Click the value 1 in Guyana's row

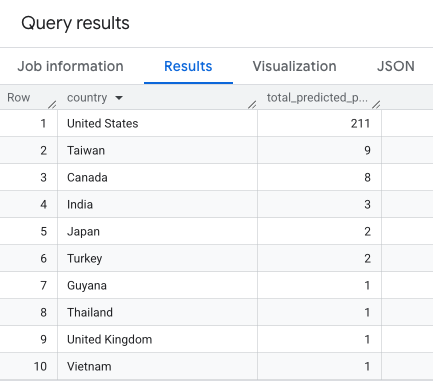367,285
